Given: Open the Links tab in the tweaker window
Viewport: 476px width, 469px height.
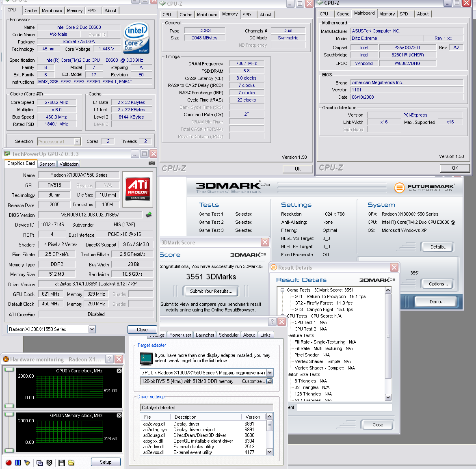Looking at the screenshot, I should click(x=265, y=335).
